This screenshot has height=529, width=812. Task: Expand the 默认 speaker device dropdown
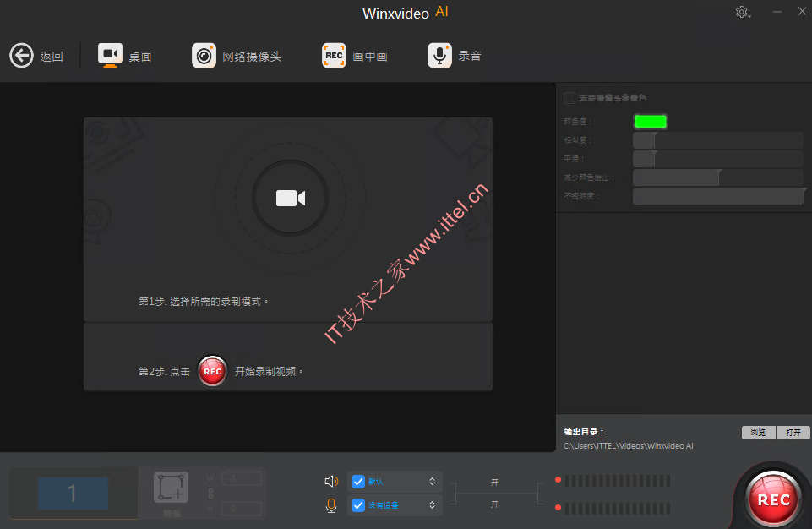tap(432, 482)
